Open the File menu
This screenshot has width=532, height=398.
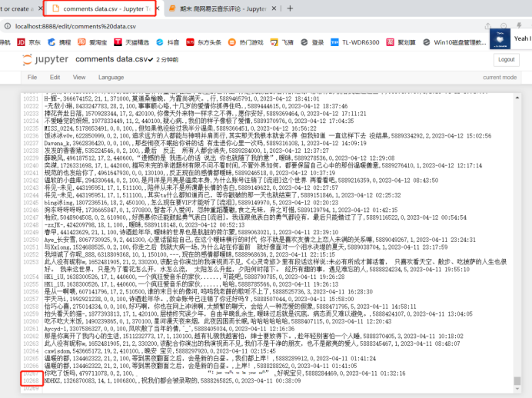32,78
